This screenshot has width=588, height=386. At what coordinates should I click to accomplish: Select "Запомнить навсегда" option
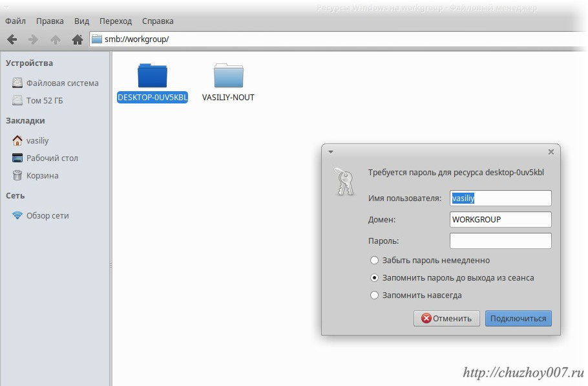click(374, 295)
